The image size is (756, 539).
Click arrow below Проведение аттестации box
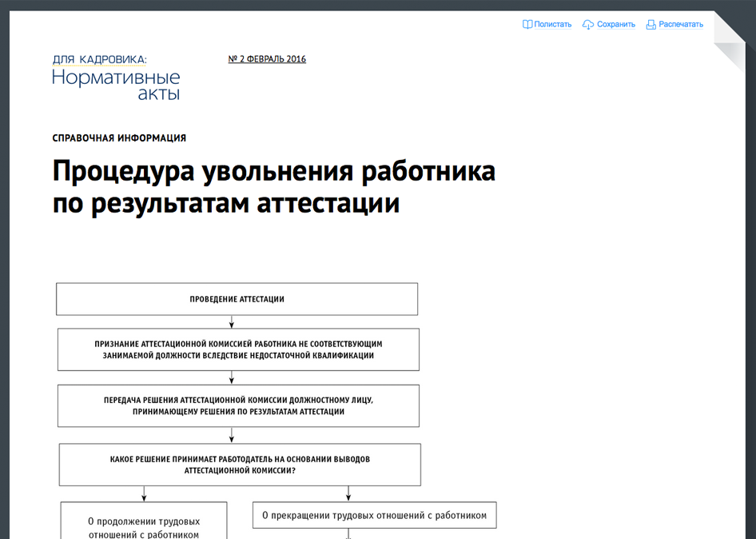pos(232,321)
